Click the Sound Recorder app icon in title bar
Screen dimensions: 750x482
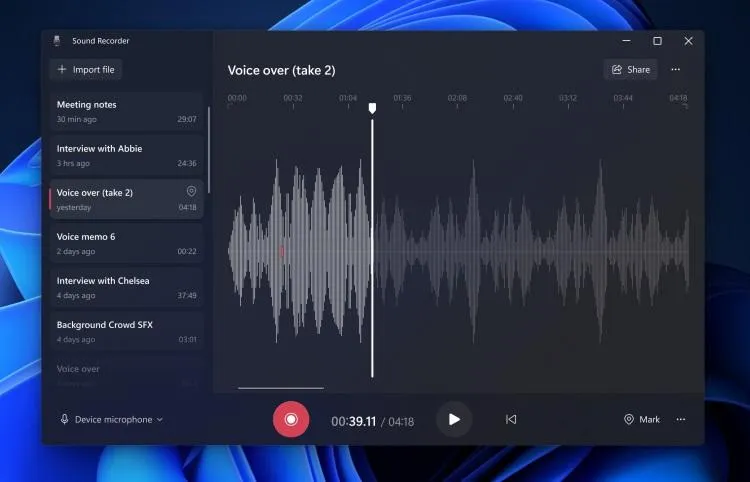pyautogui.click(x=57, y=41)
